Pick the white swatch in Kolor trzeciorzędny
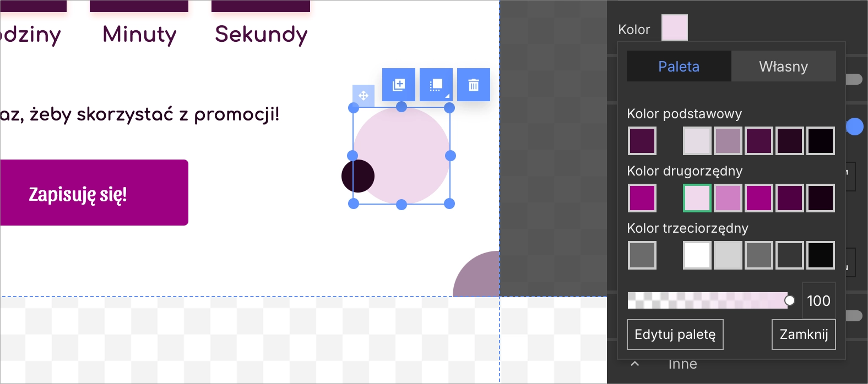 click(x=697, y=255)
